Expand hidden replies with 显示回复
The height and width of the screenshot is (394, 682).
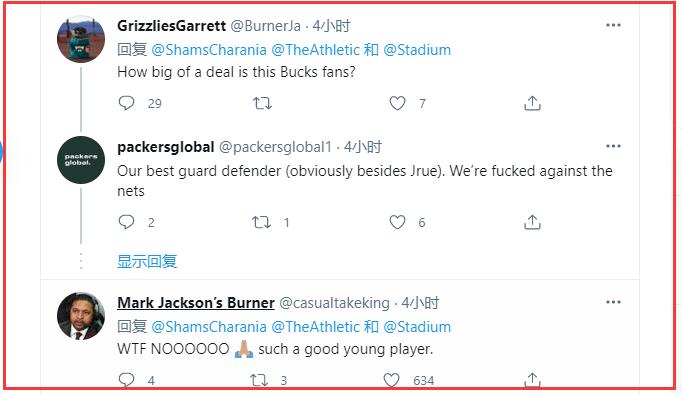pos(147,261)
